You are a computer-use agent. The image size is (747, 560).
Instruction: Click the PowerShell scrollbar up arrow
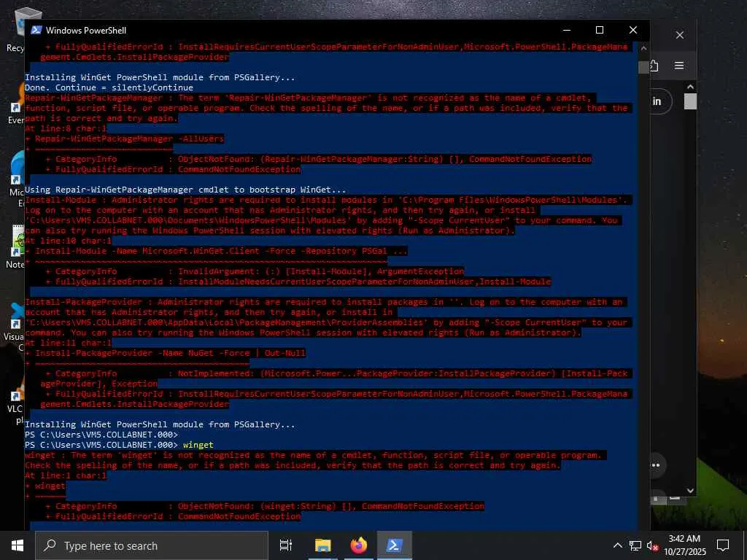643,48
